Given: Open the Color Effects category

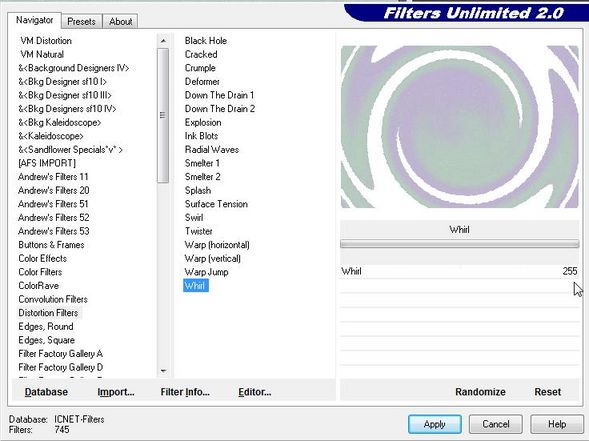Looking at the screenshot, I should pyautogui.click(x=42, y=258).
